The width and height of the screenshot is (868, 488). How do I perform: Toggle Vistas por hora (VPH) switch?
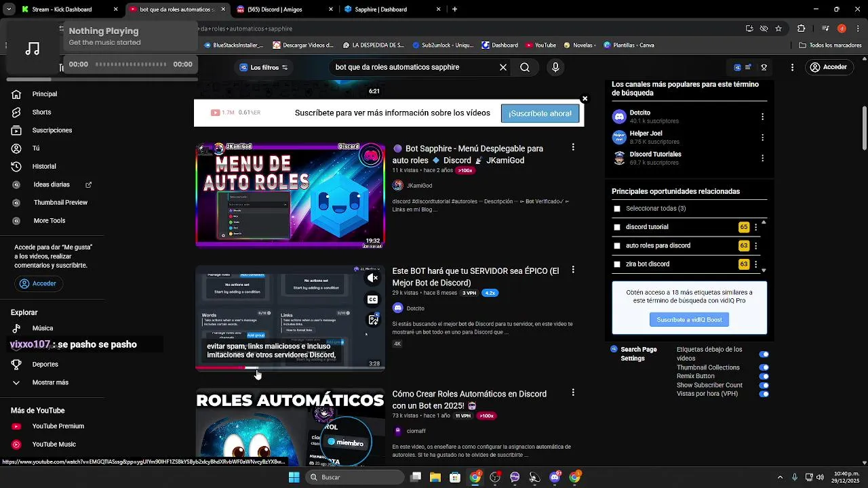click(x=764, y=394)
